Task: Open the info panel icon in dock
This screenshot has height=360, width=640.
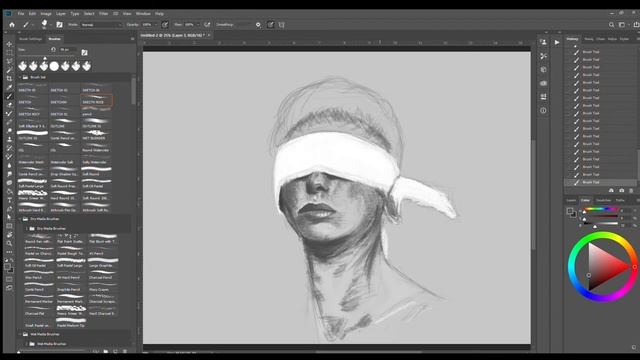Action: coord(543,111)
